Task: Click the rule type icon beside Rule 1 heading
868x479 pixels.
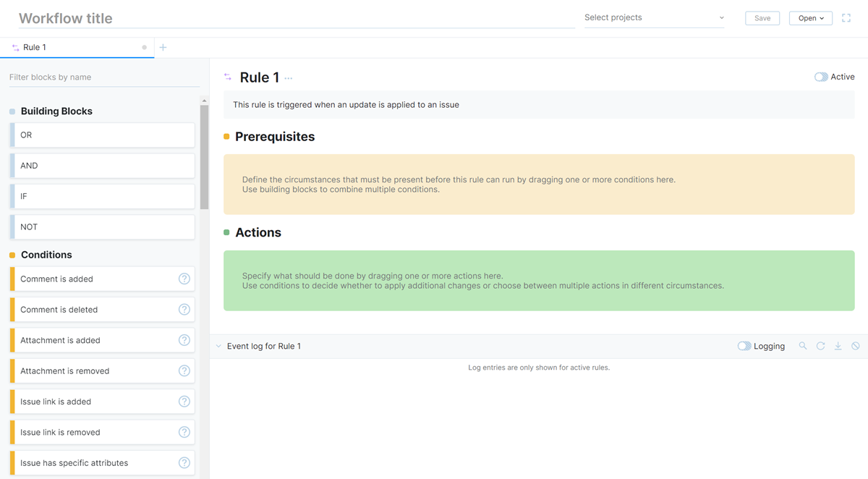Action: (x=226, y=77)
